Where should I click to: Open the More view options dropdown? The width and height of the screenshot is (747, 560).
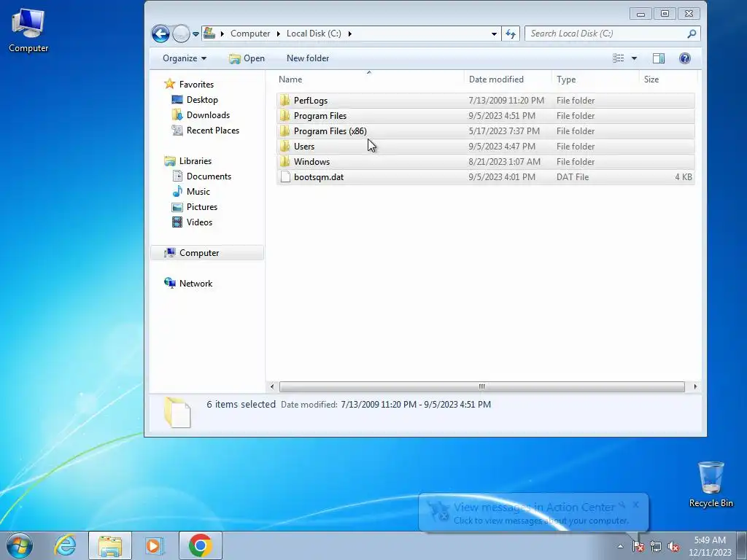click(x=634, y=58)
